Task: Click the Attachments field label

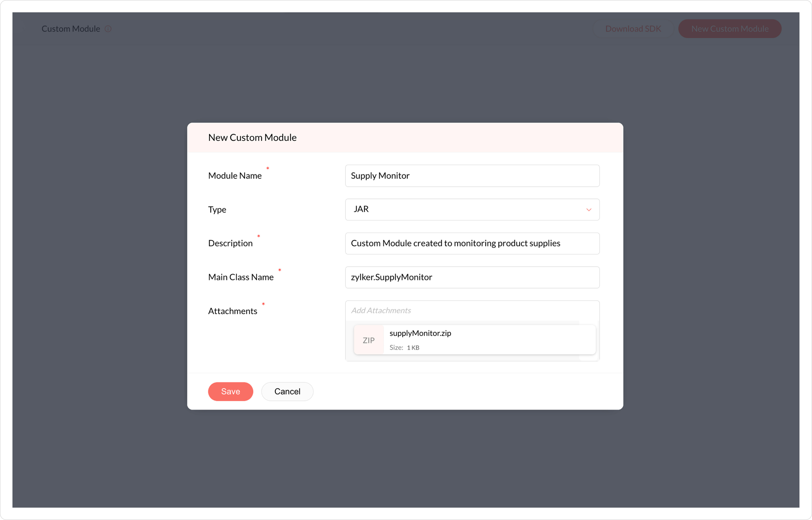Action: [232, 311]
